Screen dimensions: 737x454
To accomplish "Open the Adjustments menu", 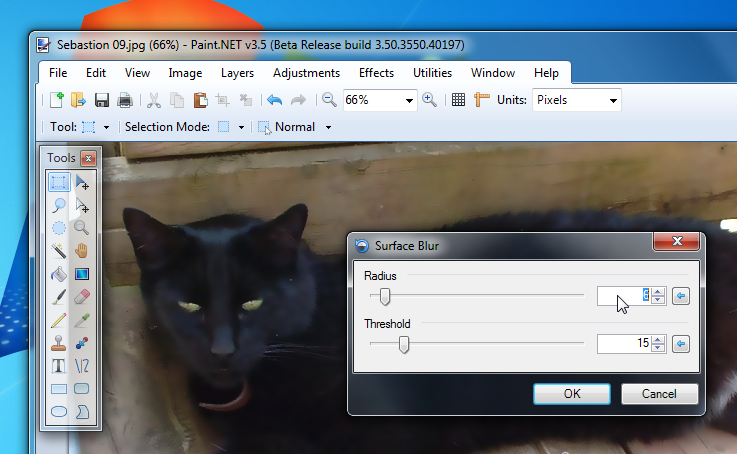I will (306, 73).
